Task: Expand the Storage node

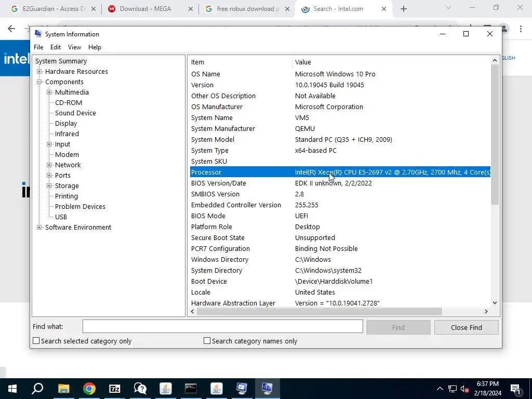Action: [x=49, y=185]
